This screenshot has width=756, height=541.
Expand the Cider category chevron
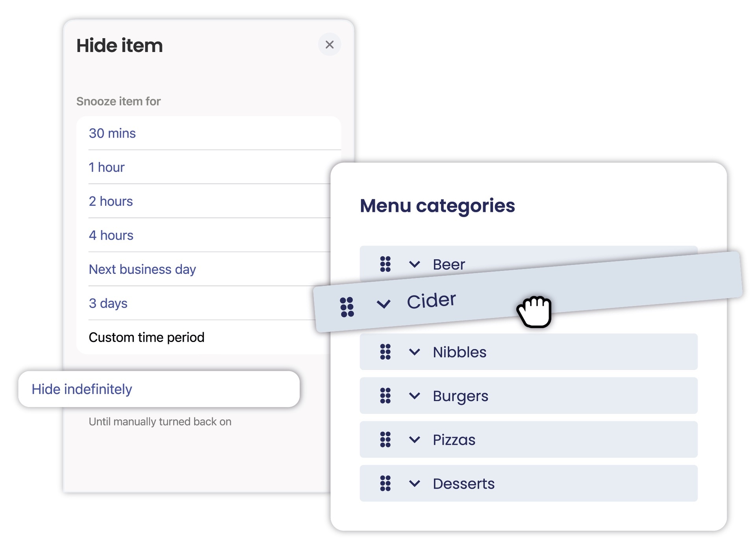[x=383, y=304]
